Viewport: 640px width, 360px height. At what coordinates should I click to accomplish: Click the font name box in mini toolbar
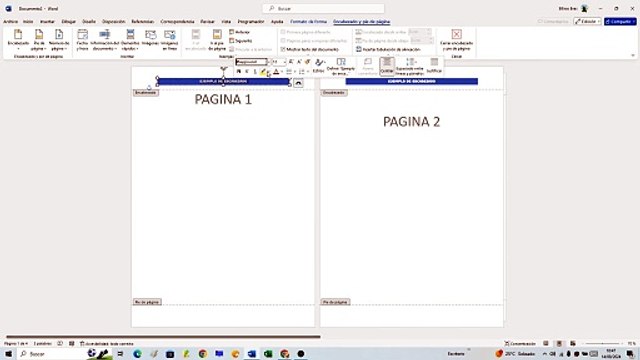point(251,62)
